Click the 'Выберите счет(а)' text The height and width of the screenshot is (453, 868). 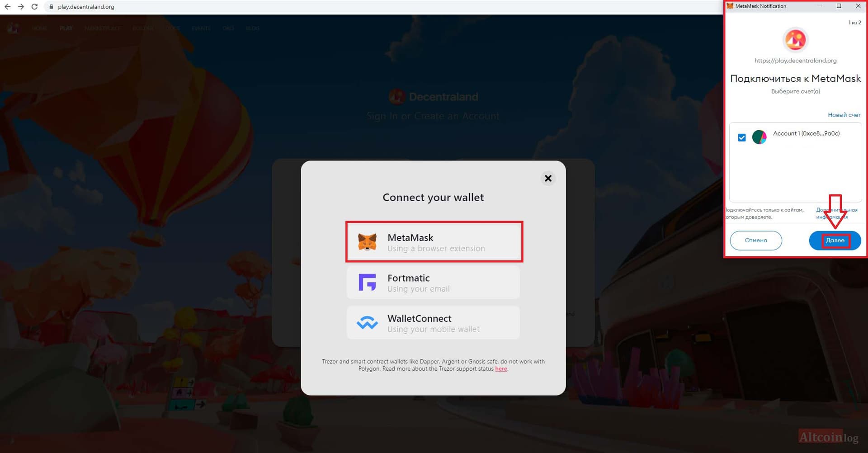click(795, 91)
